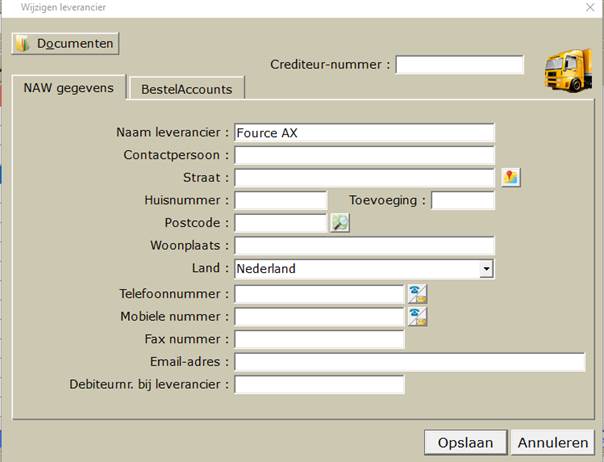Open the Documenten folder button
This screenshot has width=604, height=462.
[65, 44]
